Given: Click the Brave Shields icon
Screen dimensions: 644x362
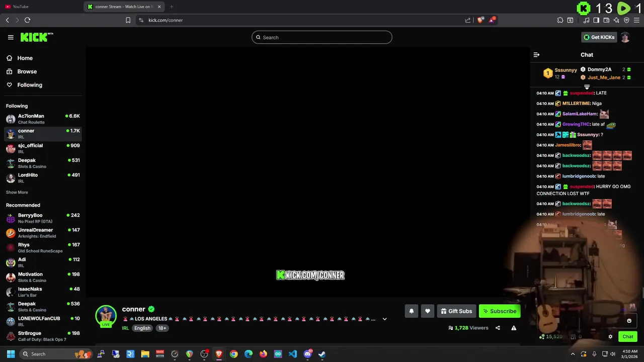Looking at the screenshot, I should [480, 20].
